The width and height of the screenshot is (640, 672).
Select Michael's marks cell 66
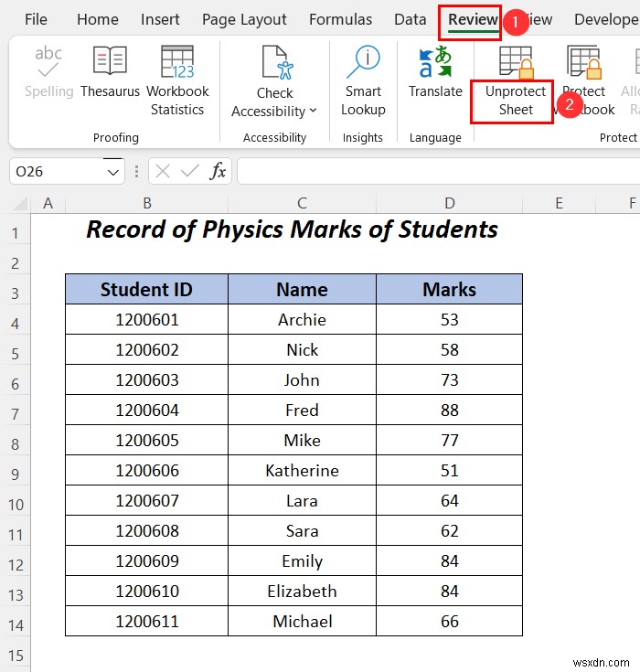click(x=449, y=622)
